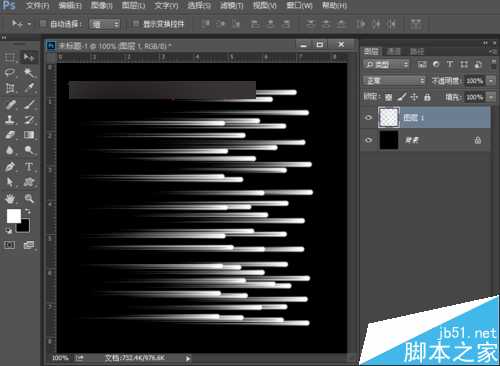The width and height of the screenshot is (500, 366).
Task: Select the Eraser tool
Action: click(10, 135)
